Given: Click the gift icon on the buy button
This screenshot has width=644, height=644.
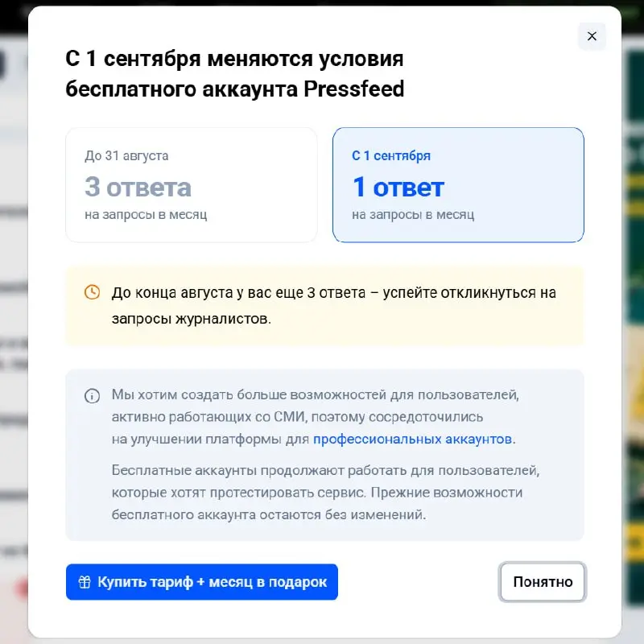Looking at the screenshot, I should click(x=85, y=581).
